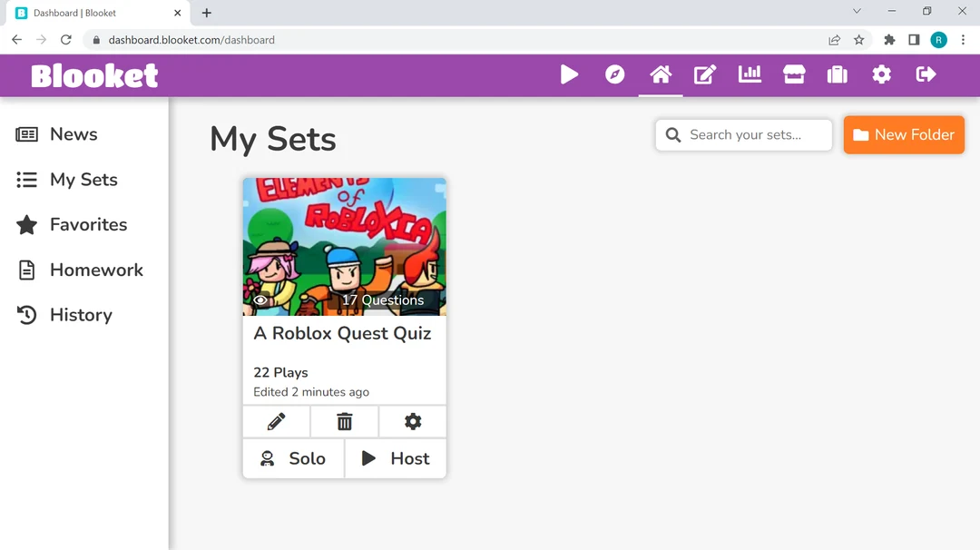Visit the Market using the shop icon
Screen dimensions: 980x550
pos(794,75)
